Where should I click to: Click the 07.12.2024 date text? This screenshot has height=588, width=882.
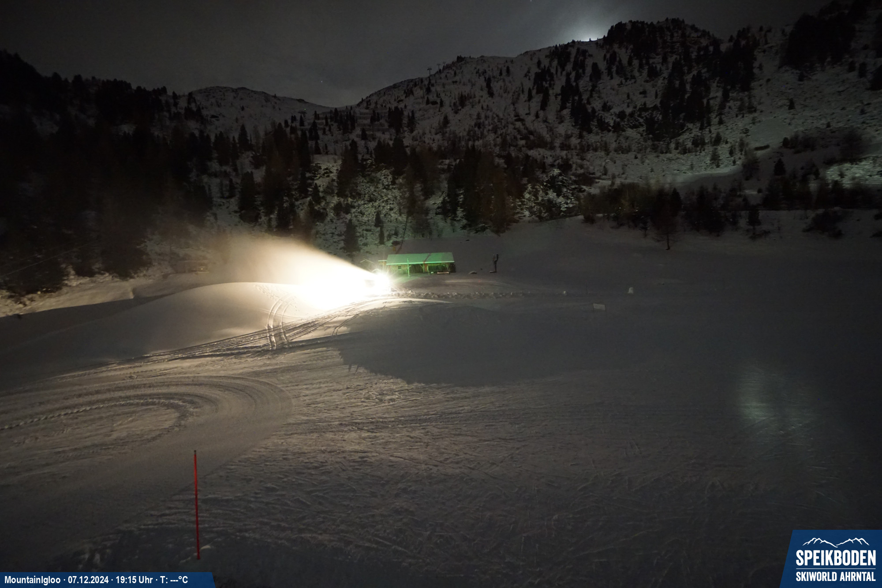88,580
